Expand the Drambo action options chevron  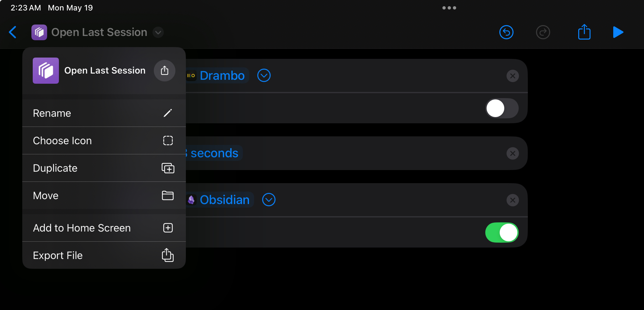[x=264, y=76]
